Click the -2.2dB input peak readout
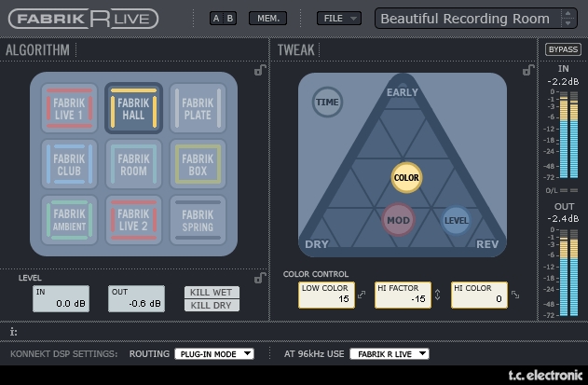The width and height of the screenshot is (588, 385). 563,81
